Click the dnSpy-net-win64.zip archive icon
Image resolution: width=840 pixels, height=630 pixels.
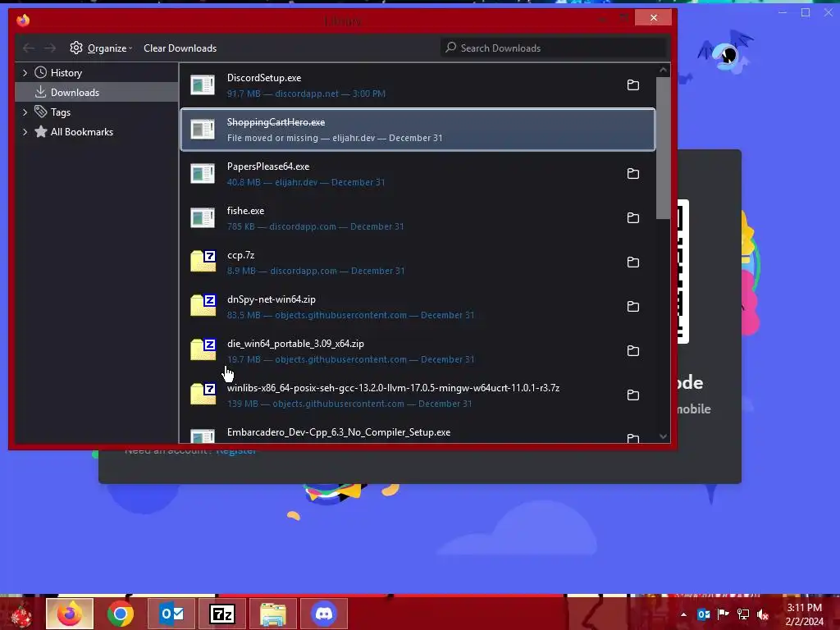tap(203, 305)
